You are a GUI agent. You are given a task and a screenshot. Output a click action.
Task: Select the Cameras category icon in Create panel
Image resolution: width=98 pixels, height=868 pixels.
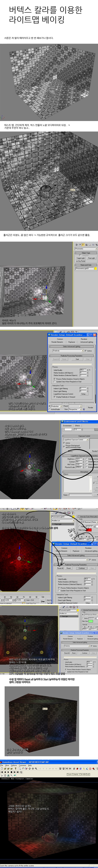(x=86, y=245)
